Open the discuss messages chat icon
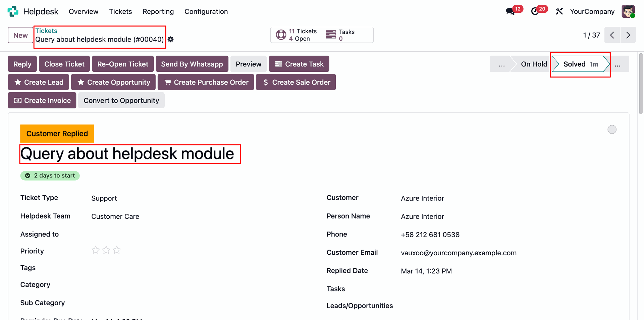Viewport: 644px width, 320px height. point(511,11)
